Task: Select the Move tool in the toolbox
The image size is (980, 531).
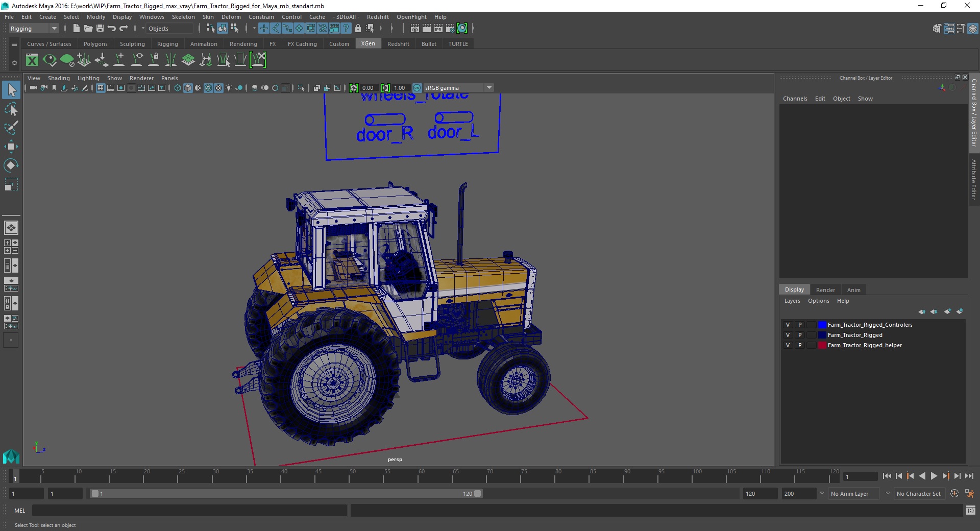Action: (x=11, y=147)
